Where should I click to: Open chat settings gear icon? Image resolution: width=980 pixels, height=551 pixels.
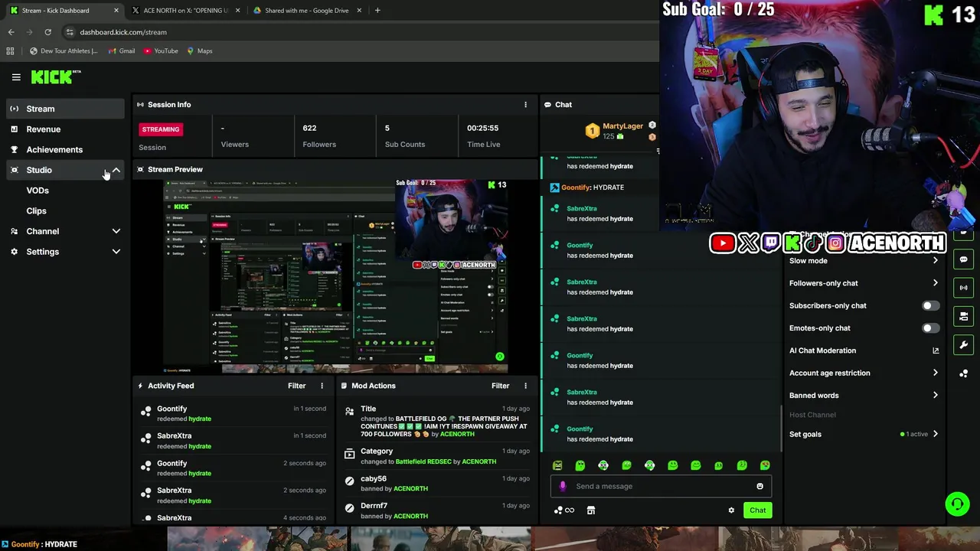(731, 510)
